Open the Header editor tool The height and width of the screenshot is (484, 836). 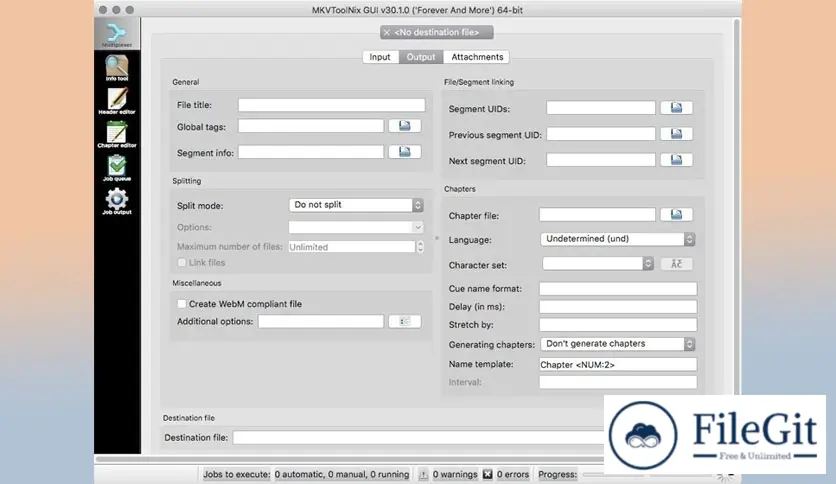click(117, 101)
